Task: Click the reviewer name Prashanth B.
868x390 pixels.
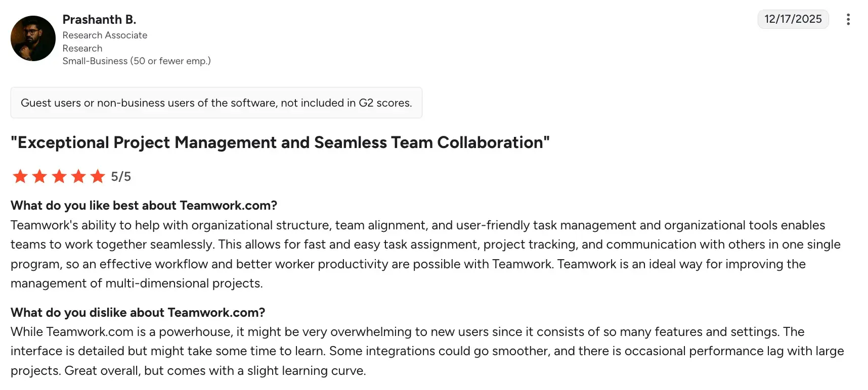Action: click(99, 19)
